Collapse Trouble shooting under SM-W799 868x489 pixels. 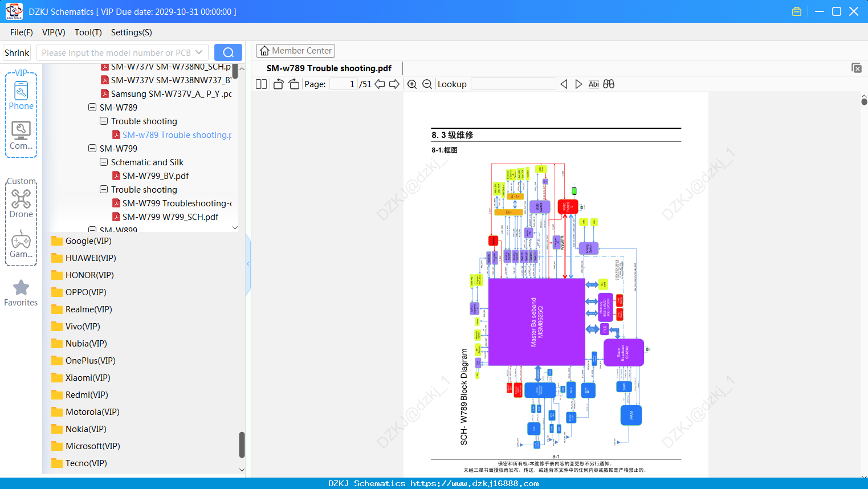click(104, 189)
